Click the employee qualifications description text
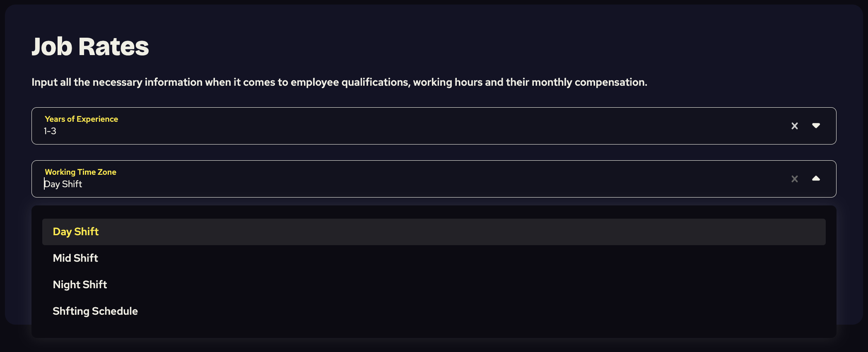The width and height of the screenshot is (868, 352). coord(339,82)
